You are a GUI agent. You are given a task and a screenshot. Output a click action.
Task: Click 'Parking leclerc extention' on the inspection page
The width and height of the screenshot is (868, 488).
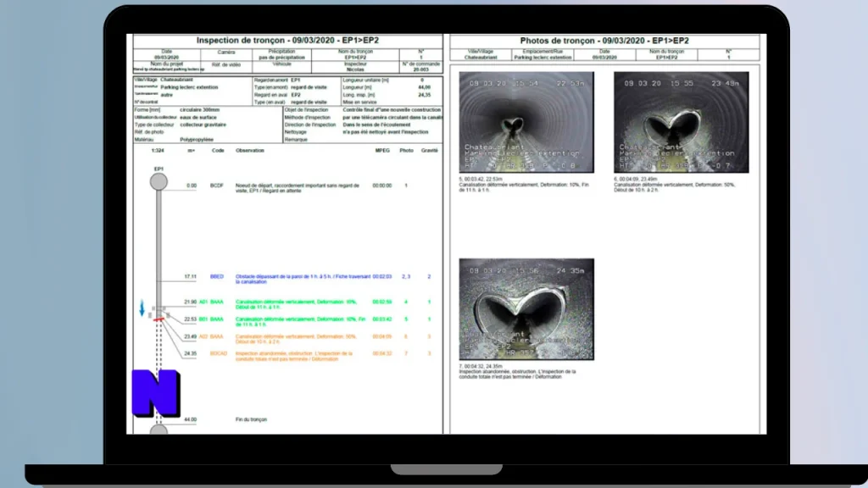pos(189,87)
